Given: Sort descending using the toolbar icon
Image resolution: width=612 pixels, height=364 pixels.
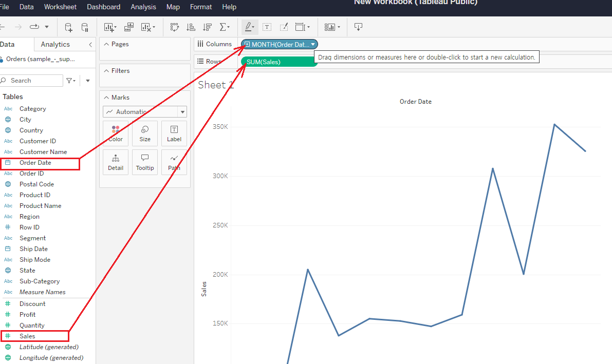Looking at the screenshot, I should (207, 27).
